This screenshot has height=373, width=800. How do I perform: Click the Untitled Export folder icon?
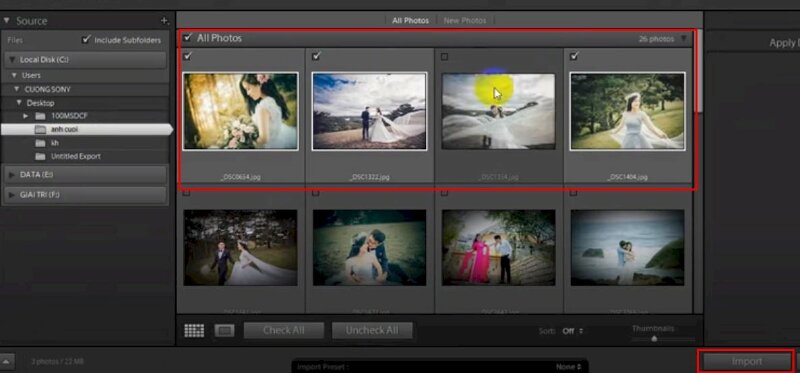click(40, 156)
